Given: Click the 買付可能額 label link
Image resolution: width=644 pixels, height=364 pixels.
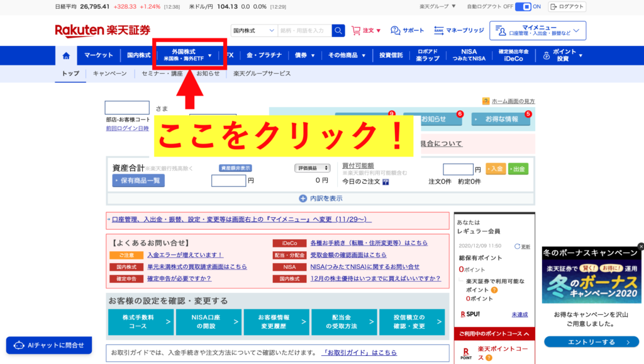Looking at the screenshot, I should pyautogui.click(x=358, y=166).
